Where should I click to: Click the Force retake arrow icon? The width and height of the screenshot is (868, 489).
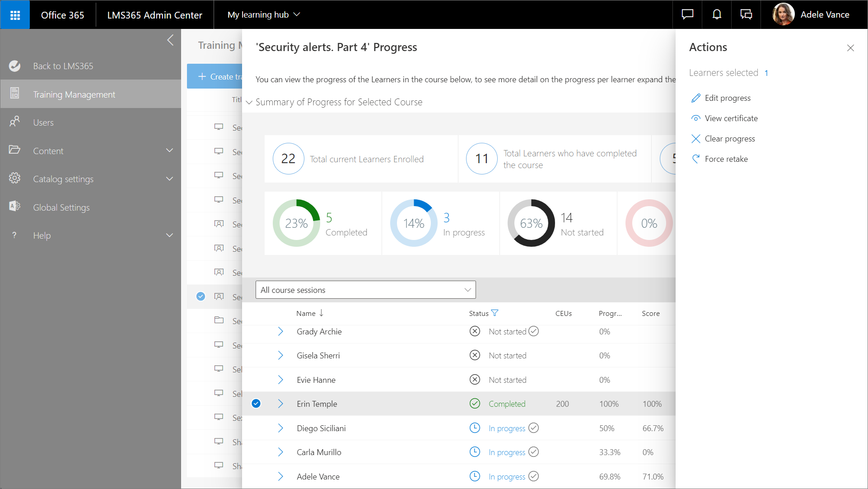[696, 159]
